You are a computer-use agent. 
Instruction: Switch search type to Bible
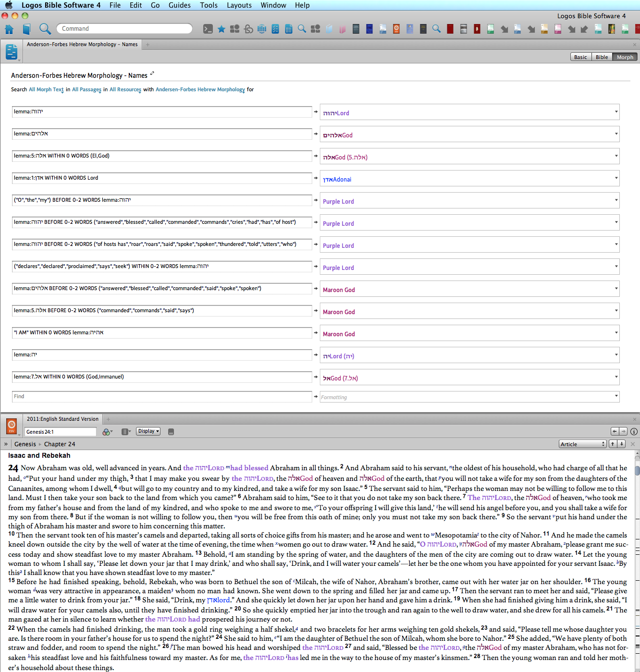point(602,57)
